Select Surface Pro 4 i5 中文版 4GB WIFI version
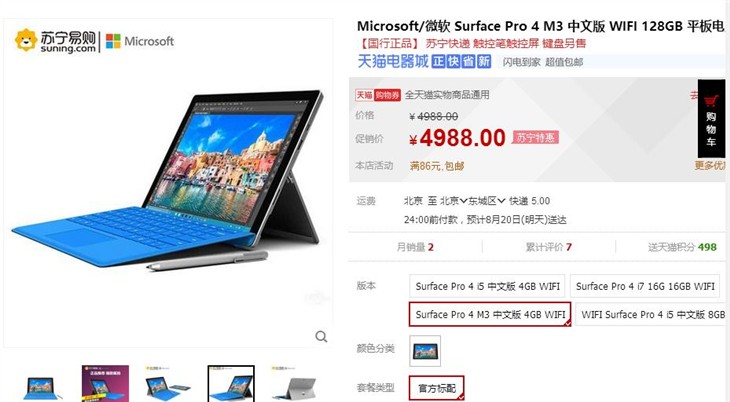 (487, 286)
